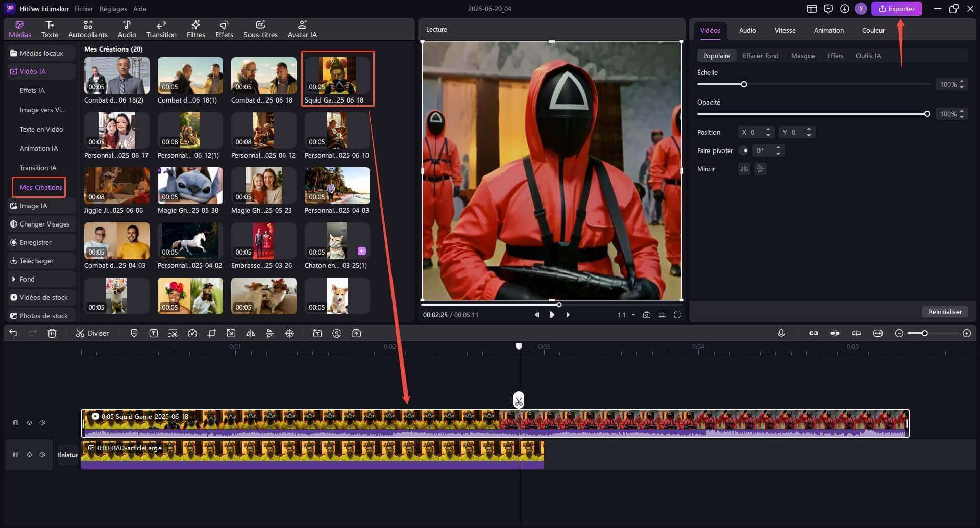The height and width of the screenshot is (528, 980).
Task: Click the horizontal mirror flip icon in timeline toolbar
Action: tap(251, 333)
